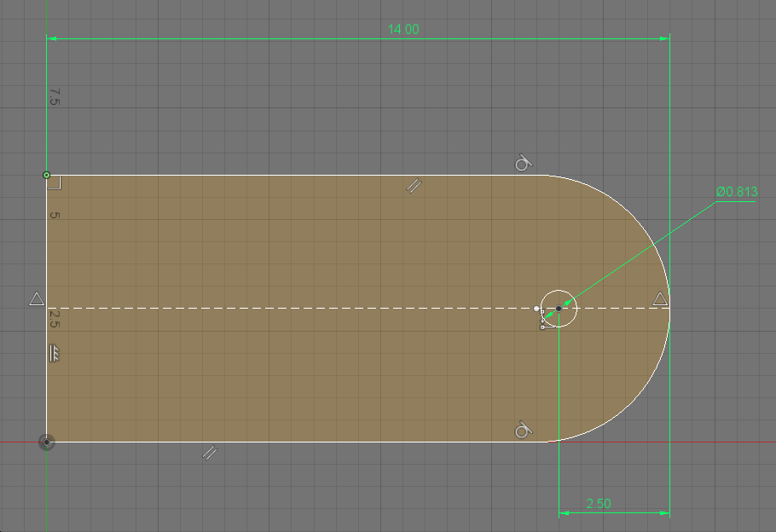Select the tangent constraint icon above the arc

point(522,163)
